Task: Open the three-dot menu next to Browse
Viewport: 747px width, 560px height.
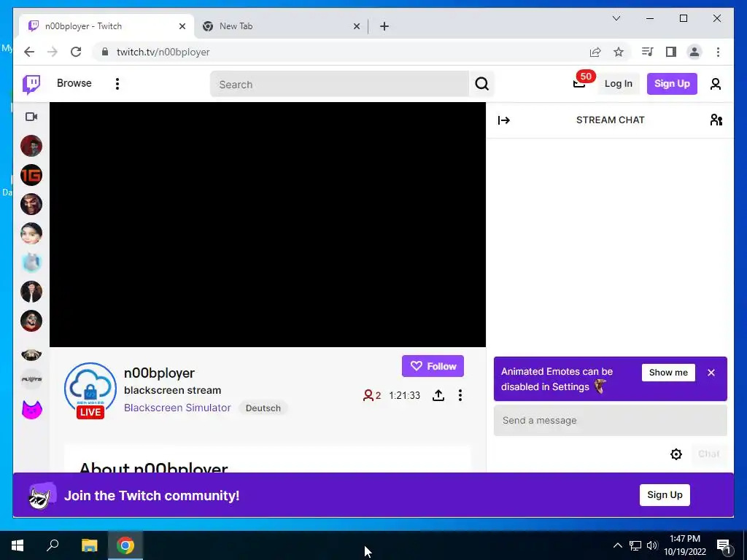Action: click(x=117, y=84)
